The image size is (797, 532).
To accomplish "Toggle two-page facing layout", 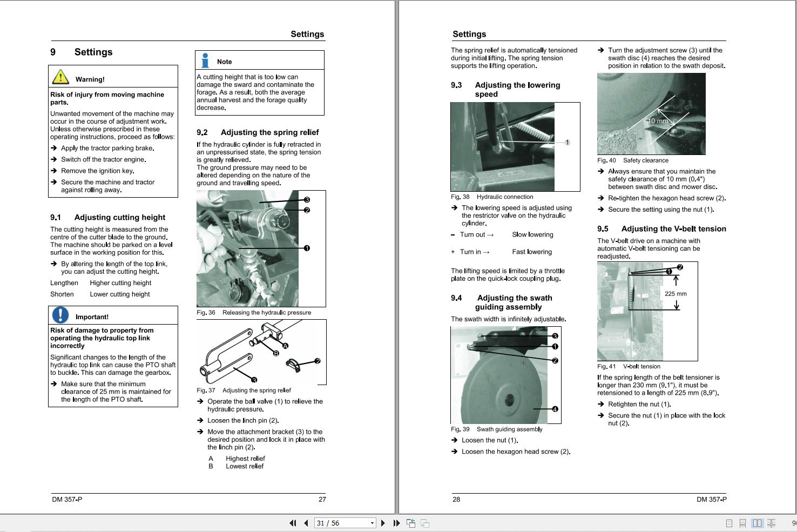I will tap(757, 523).
